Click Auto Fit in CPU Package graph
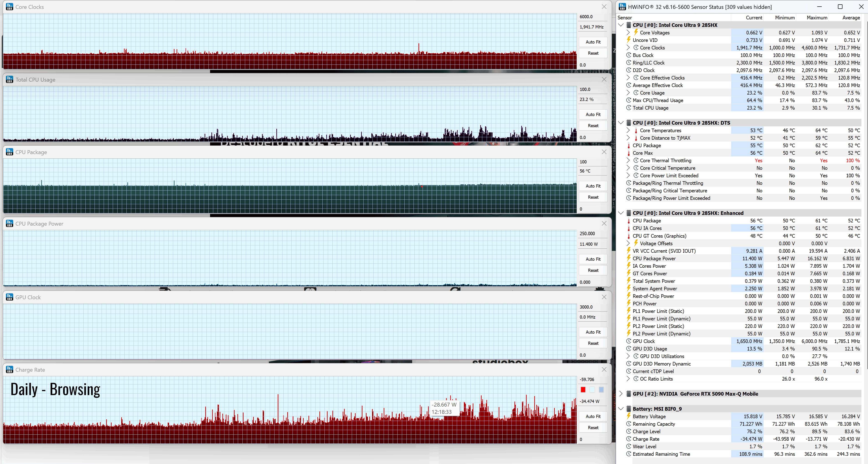Screen dimensions: 868x464 point(593,186)
